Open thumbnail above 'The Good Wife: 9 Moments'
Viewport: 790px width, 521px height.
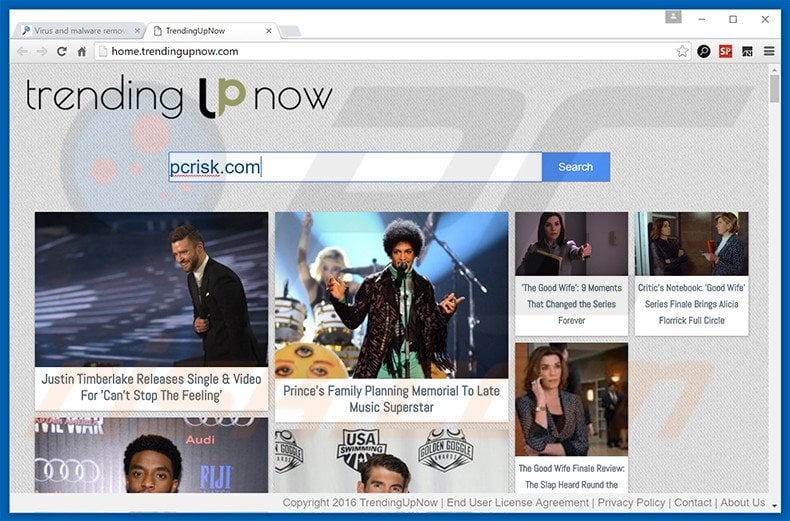571,244
